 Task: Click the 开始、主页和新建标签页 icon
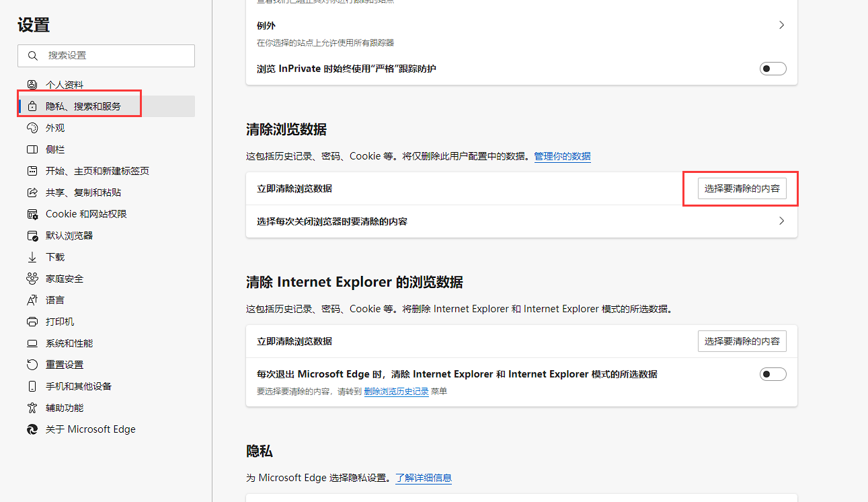pyautogui.click(x=32, y=171)
